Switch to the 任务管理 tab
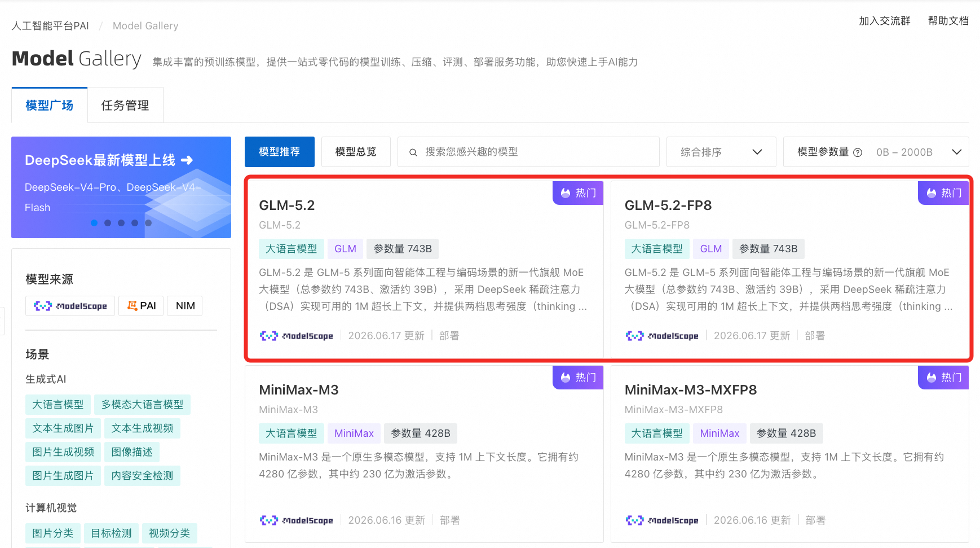The height and width of the screenshot is (548, 980). coord(125,106)
